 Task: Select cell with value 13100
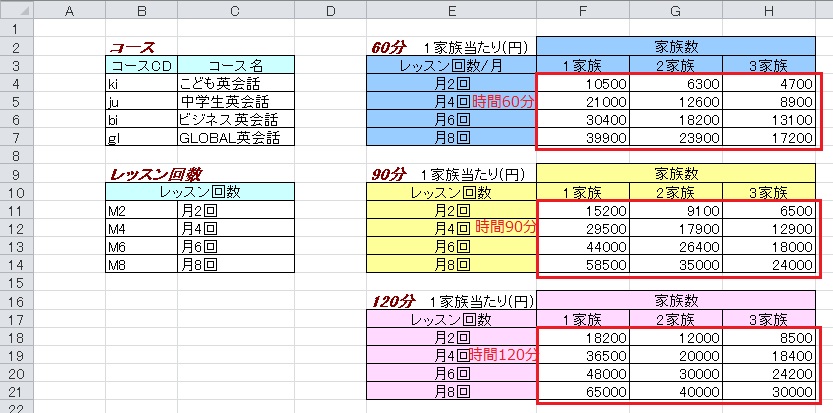[x=769, y=119]
